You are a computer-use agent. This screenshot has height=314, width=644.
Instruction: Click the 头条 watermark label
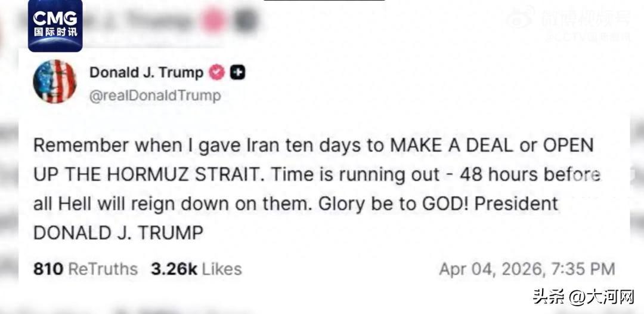coord(548,297)
